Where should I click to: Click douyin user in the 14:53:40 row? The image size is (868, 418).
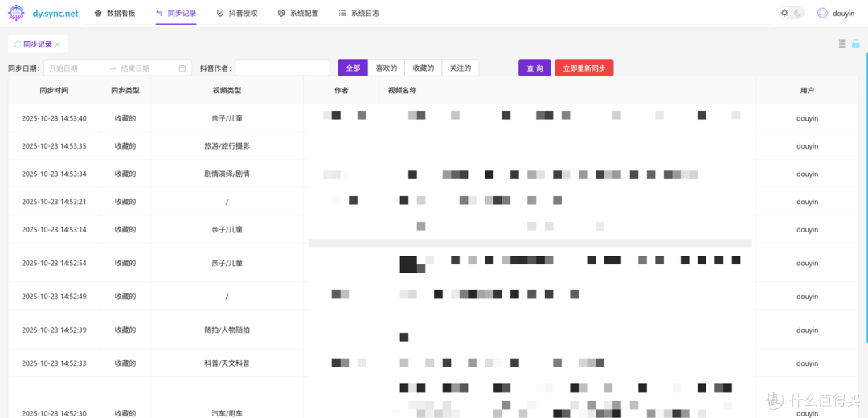point(807,118)
